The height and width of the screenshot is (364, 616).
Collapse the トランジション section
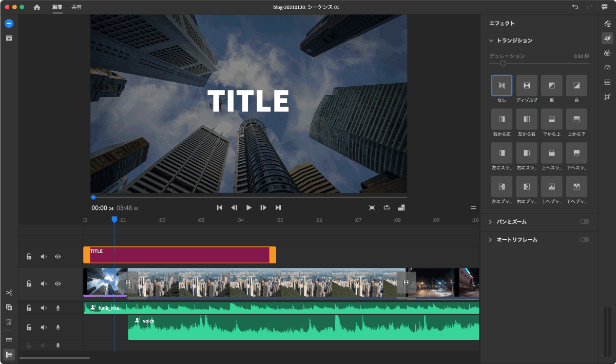(491, 41)
